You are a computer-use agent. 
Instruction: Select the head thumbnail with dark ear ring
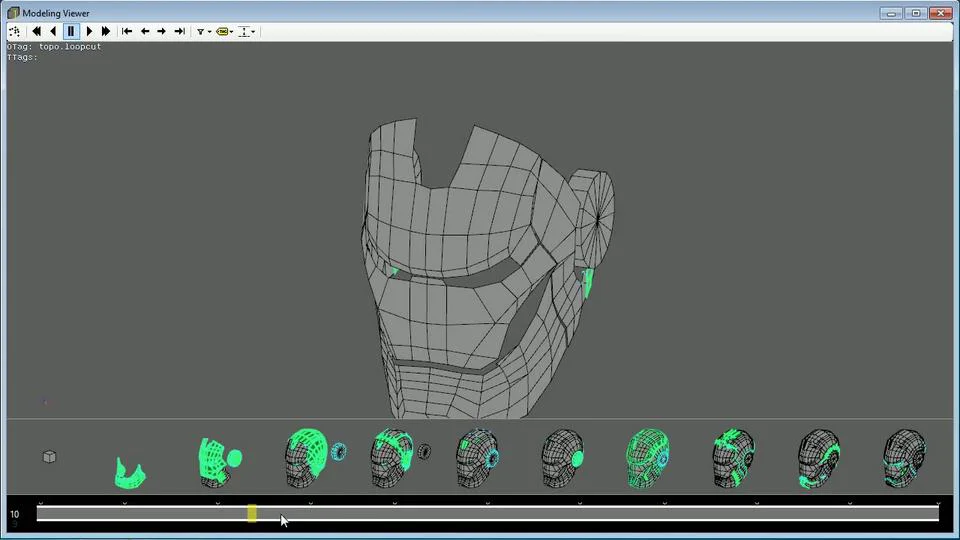coord(400,458)
